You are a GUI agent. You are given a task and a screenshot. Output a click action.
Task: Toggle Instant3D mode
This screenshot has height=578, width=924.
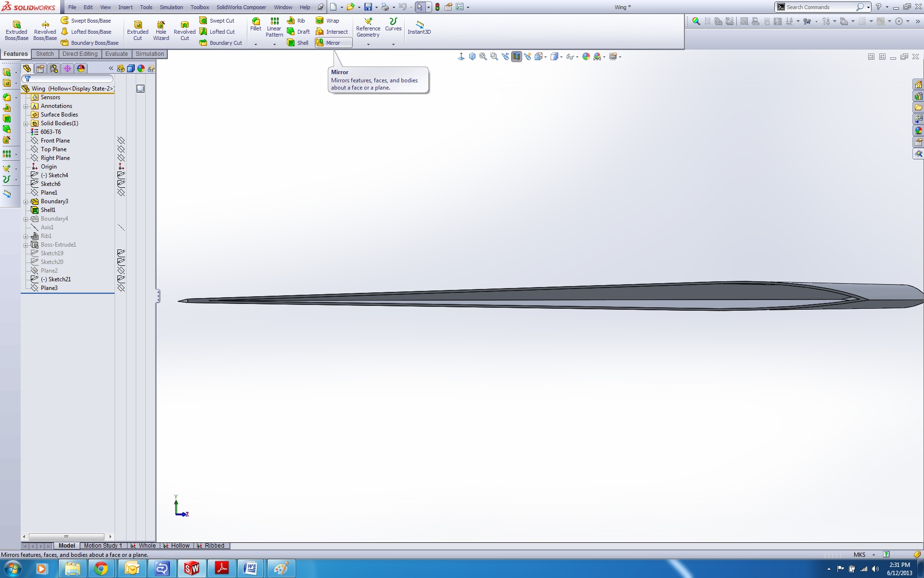(x=419, y=27)
